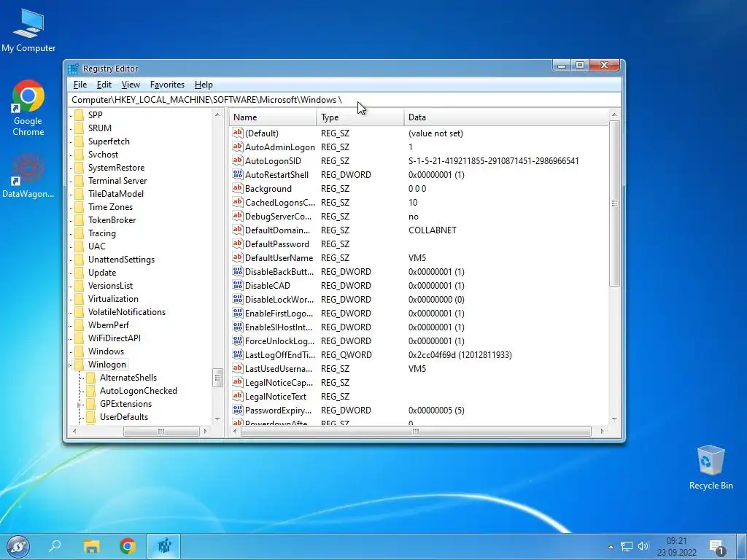The width and height of the screenshot is (747, 560).
Task: Select the Superfetch key
Action: coord(109,141)
